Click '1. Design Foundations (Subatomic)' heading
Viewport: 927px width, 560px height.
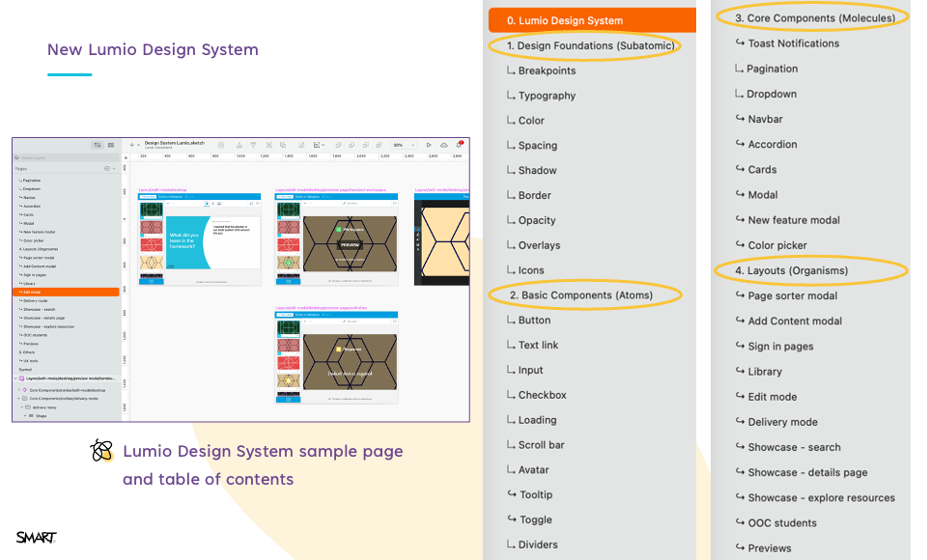pyautogui.click(x=590, y=45)
